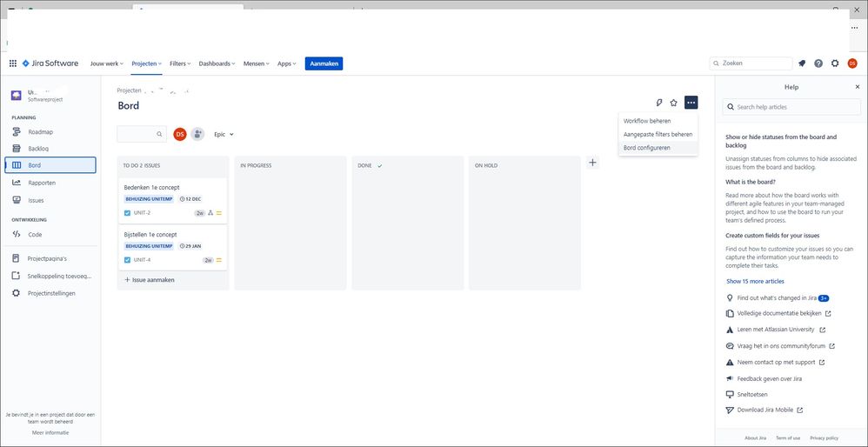Click the project avatar in sidebar
The width and height of the screenshot is (868, 447).
click(17, 95)
